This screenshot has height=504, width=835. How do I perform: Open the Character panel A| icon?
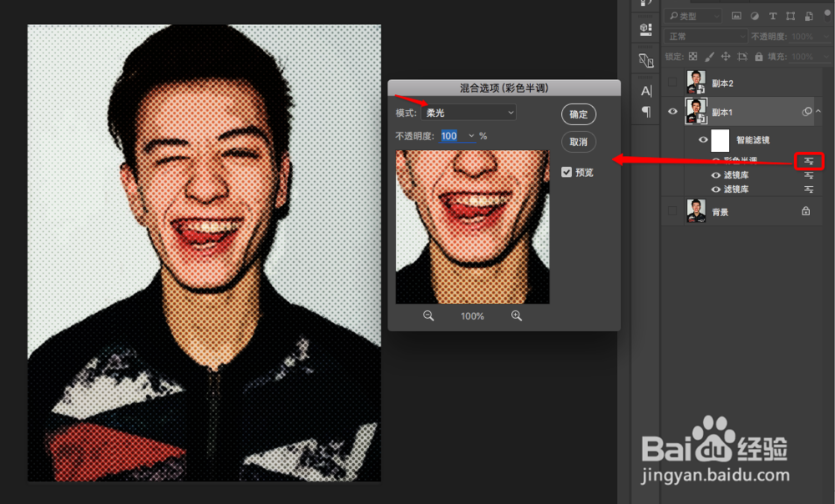(646, 91)
